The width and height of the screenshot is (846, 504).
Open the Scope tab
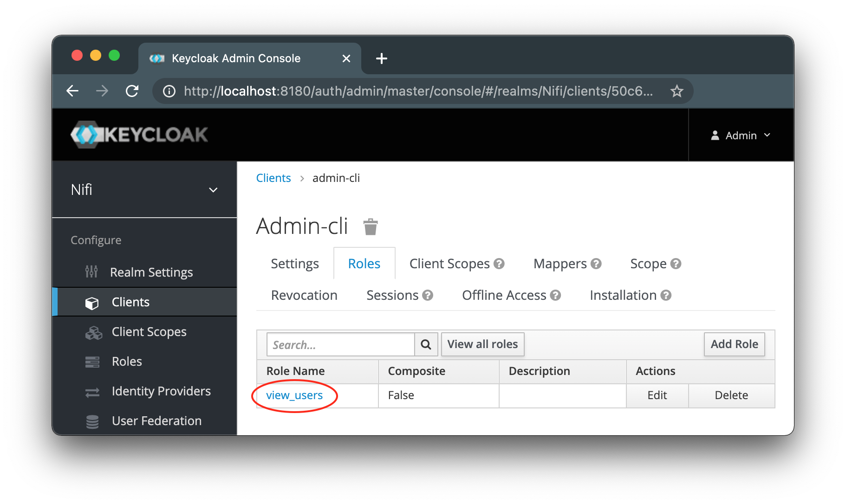648,264
